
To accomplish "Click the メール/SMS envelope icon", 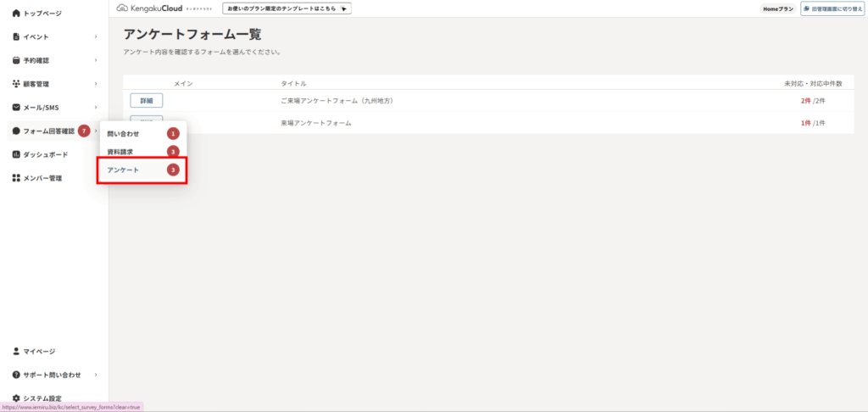I will pyautogui.click(x=16, y=108).
